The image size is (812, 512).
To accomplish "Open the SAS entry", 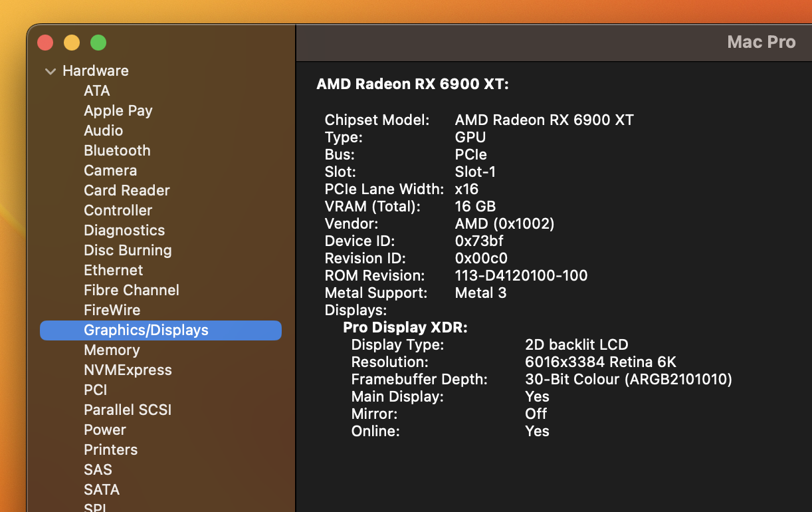I will coord(98,469).
